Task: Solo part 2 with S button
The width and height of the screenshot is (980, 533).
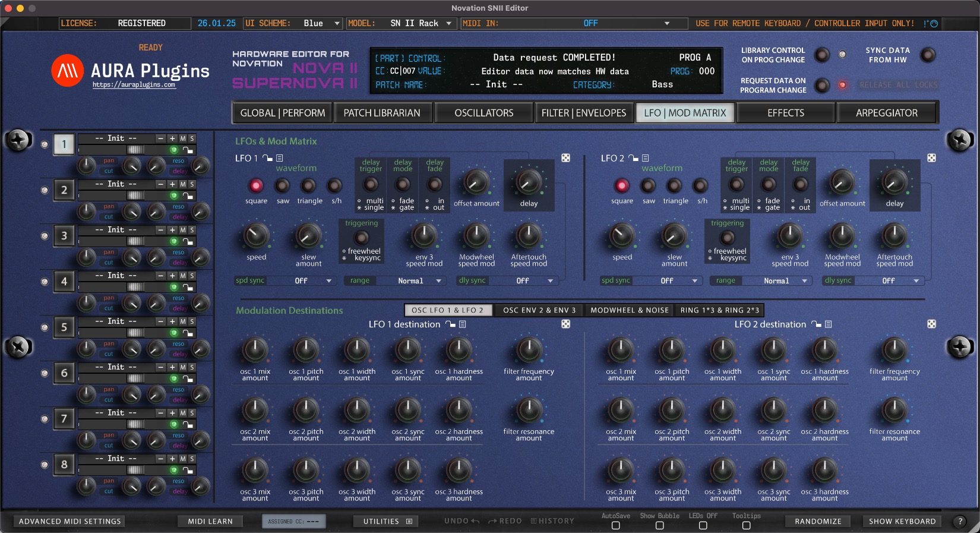Action: click(x=192, y=184)
